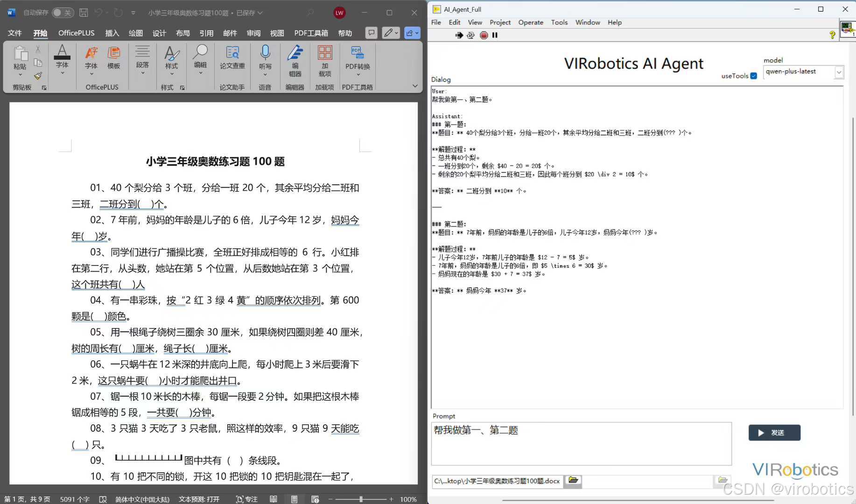Open the 加载项 add-ins icon
856x504 pixels.
(325, 61)
